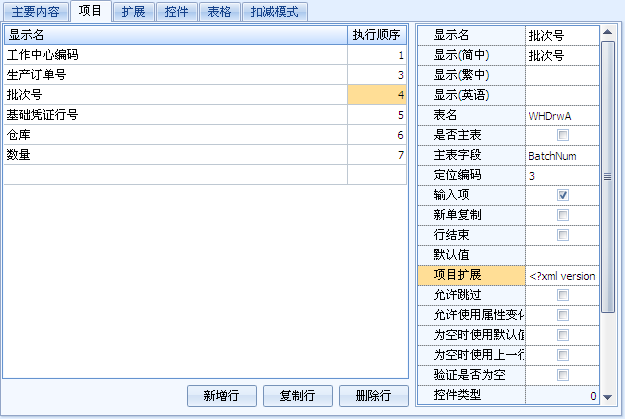Screen dimensions: 625x419
Task: Go to the 表格 tab
Action: pyautogui.click(x=217, y=12)
